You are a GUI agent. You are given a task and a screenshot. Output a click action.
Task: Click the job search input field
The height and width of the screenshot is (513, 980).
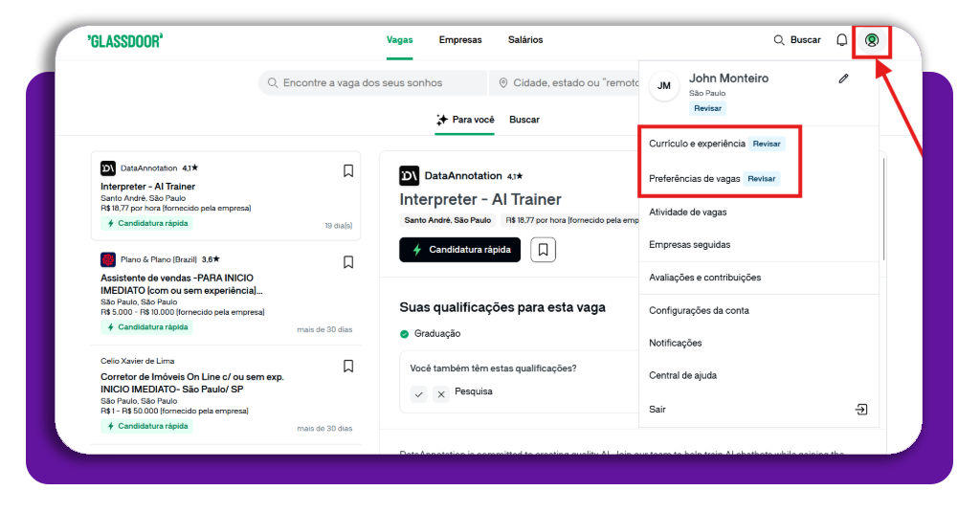pyautogui.click(x=373, y=83)
